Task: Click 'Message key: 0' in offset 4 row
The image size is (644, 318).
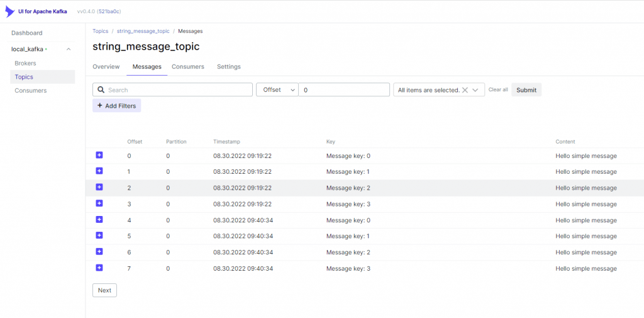Action: (348, 220)
